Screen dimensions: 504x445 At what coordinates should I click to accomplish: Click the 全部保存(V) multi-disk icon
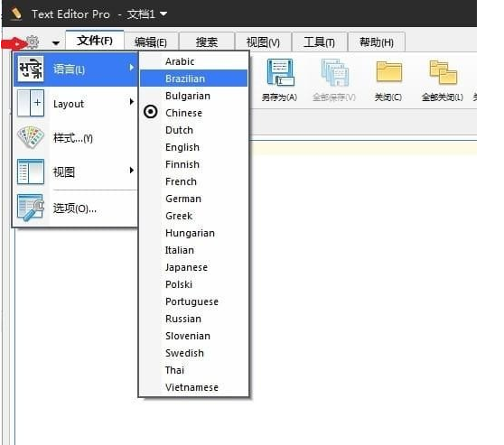tap(334, 72)
